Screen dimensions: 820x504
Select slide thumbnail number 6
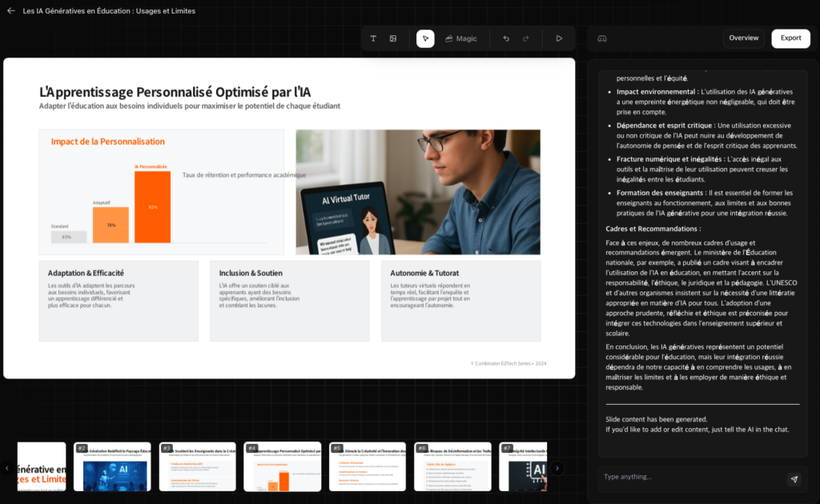coord(452,467)
